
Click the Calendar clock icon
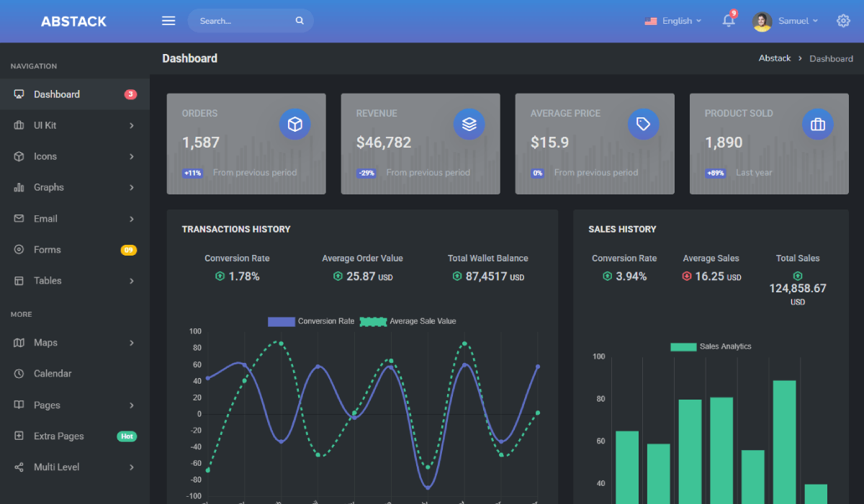pyautogui.click(x=19, y=374)
